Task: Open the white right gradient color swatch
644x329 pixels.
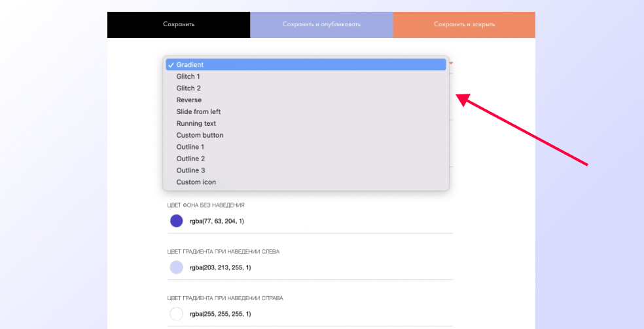Action: 177,314
